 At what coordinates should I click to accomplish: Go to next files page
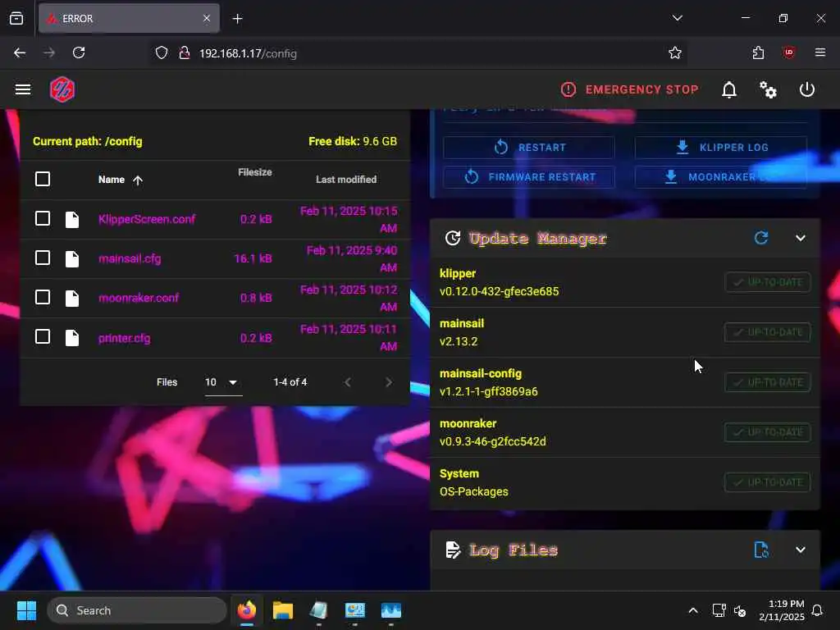pyautogui.click(x=389, y=382)
